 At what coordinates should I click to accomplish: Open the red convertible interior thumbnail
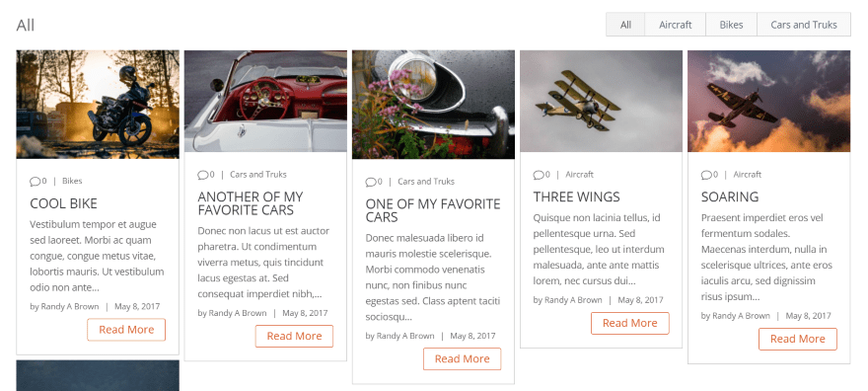(x=265, y=102)
